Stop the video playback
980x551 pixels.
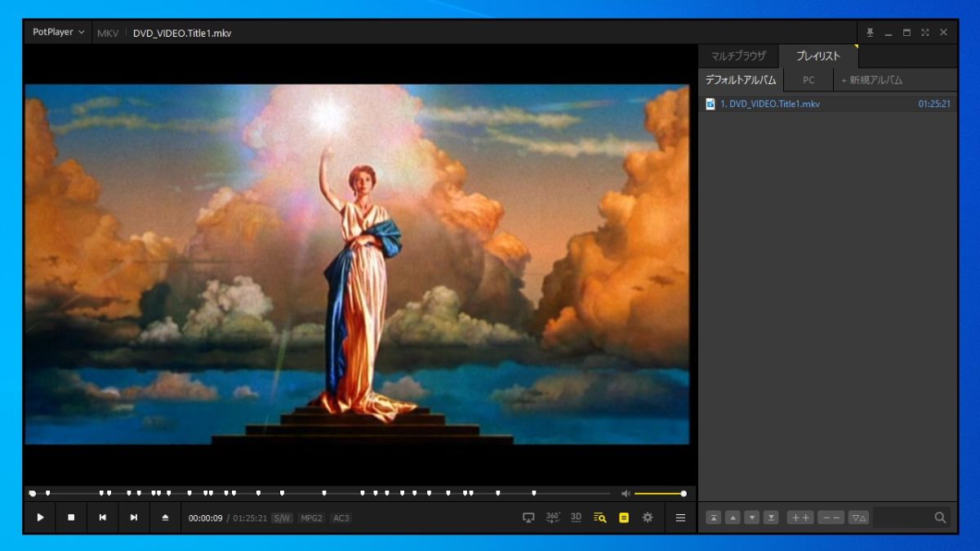[71, 518]
